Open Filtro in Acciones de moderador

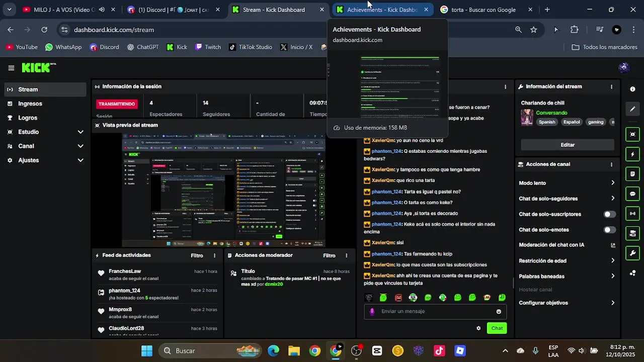(329, 255)
